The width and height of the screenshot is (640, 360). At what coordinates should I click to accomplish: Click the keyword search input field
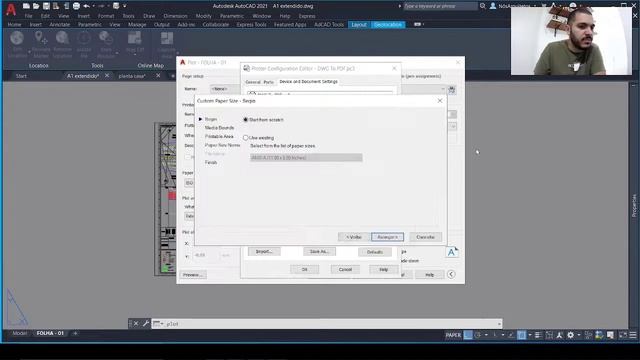440,6
